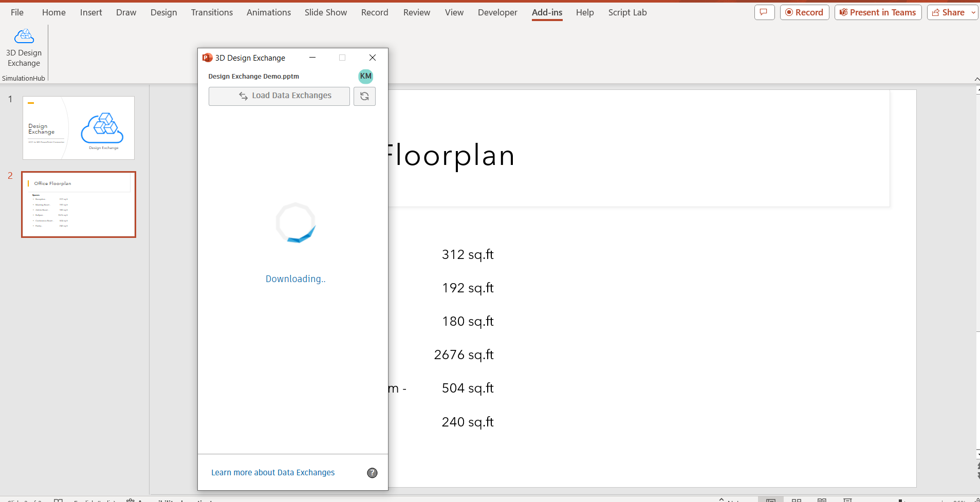Open the Comments pane speech bubble button

pos(764,12)
